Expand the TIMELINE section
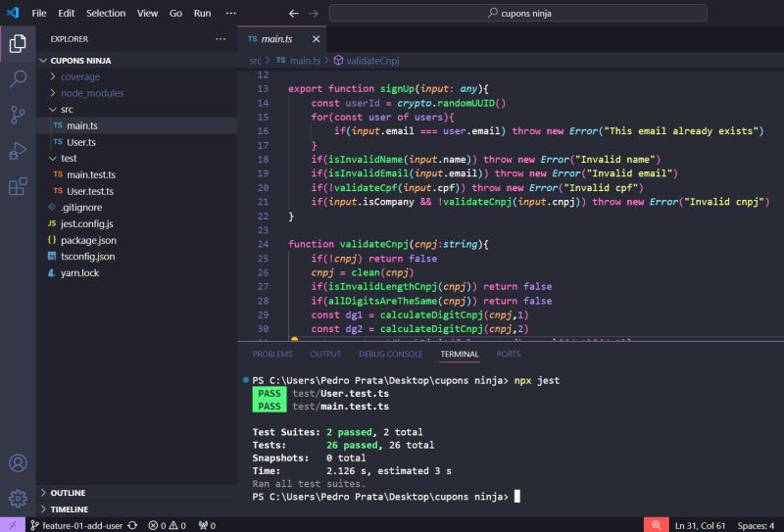Viewport: 784px width, 532px height. point(69,509)
